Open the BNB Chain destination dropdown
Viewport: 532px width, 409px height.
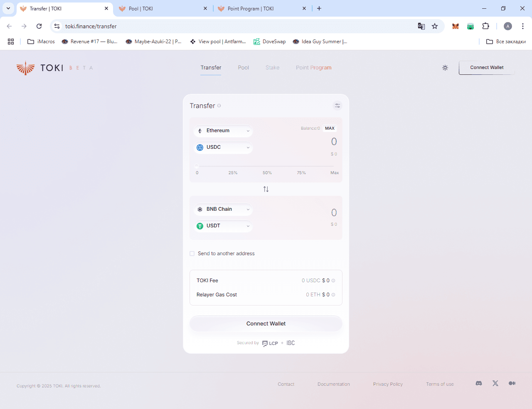tap(223, 209)
